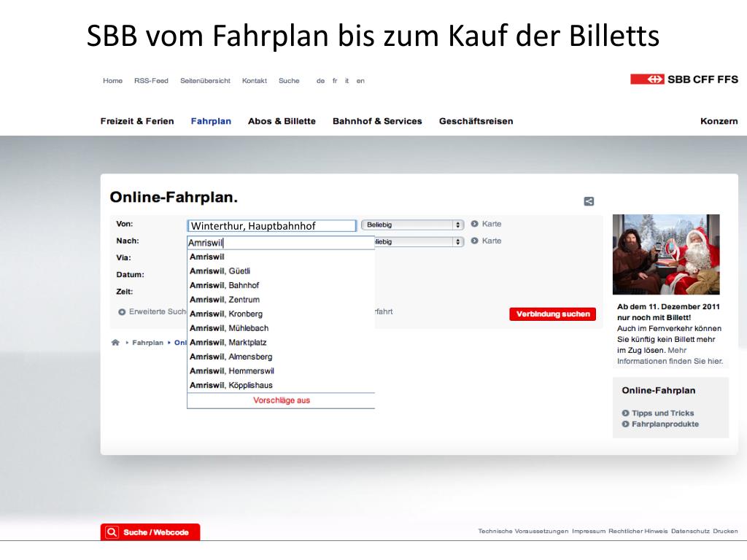Image resolution: width=747 pixels, height=560 pixels.
Task: Click Vorschläge aus at the list bottom
Action: (x=282, y=400)
